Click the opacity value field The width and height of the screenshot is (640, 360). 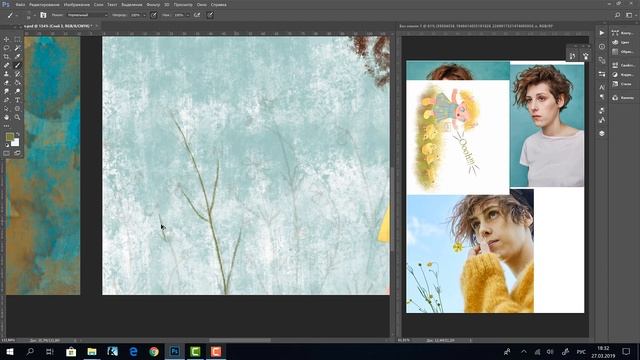tap(135, 15)
